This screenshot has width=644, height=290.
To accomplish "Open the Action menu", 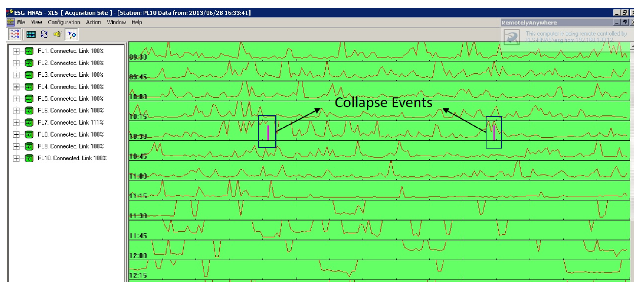I will click(x=93, y=22).
